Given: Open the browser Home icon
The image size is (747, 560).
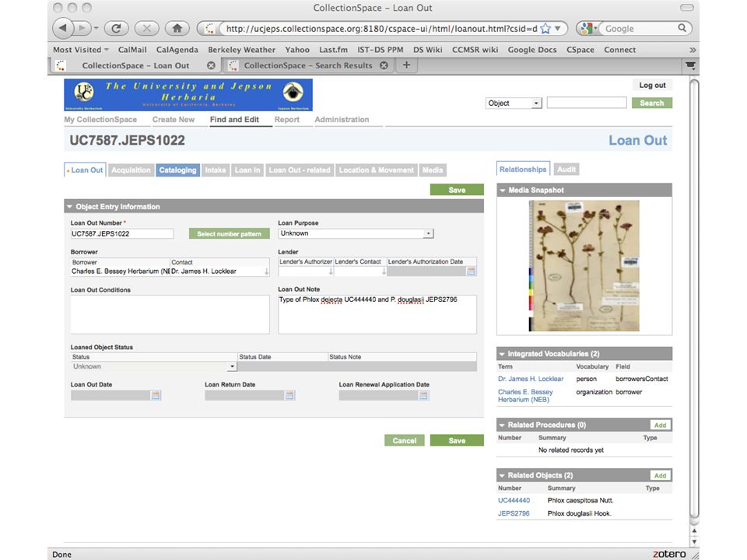Looking at the screenshot, I should 177,29.
